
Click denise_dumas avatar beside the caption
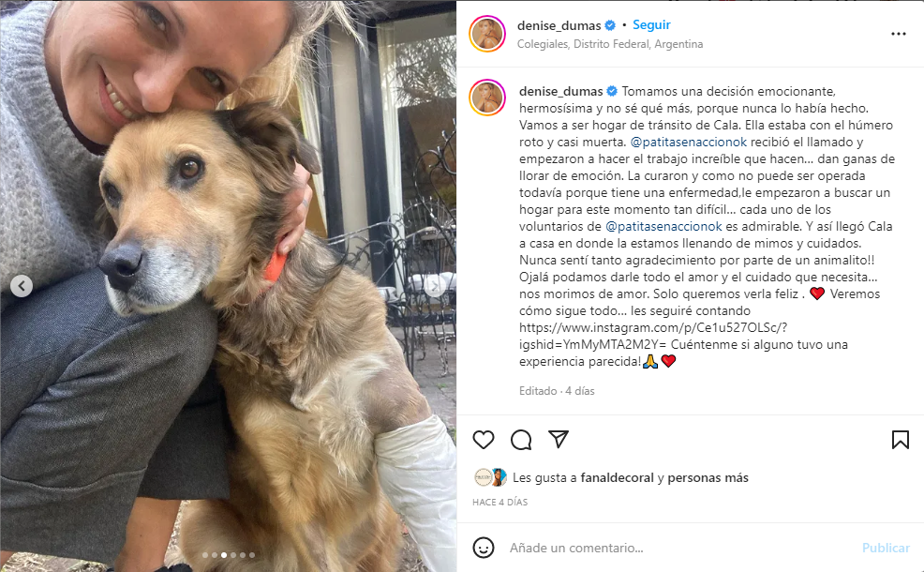(x=487, y=98)
